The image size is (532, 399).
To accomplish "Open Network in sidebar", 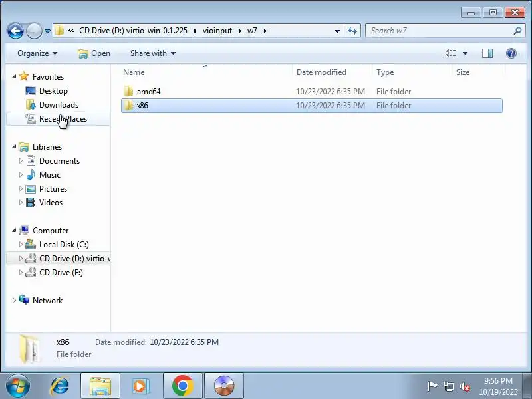I will coord(47,301).
